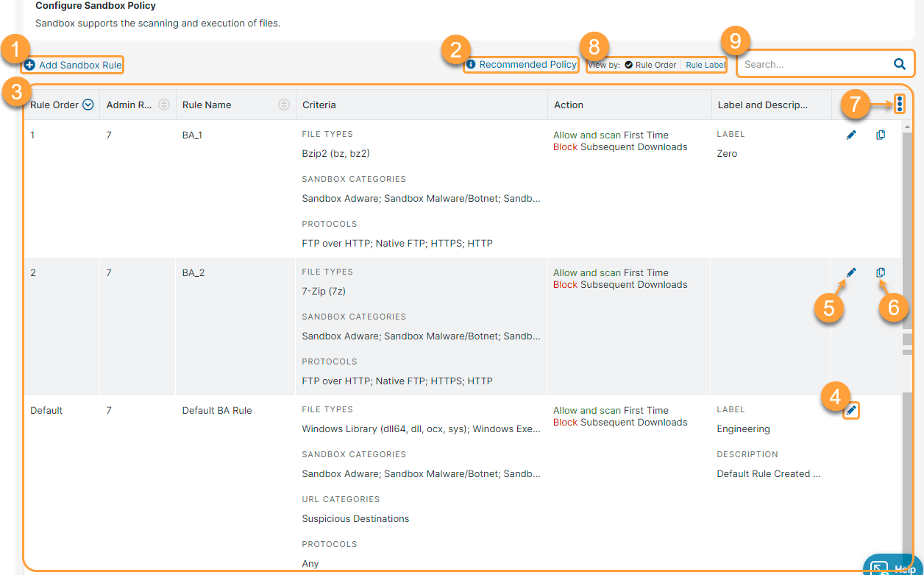Click the Add Sandbox Rule button
The image size is (924, 575).
(71, 65)
